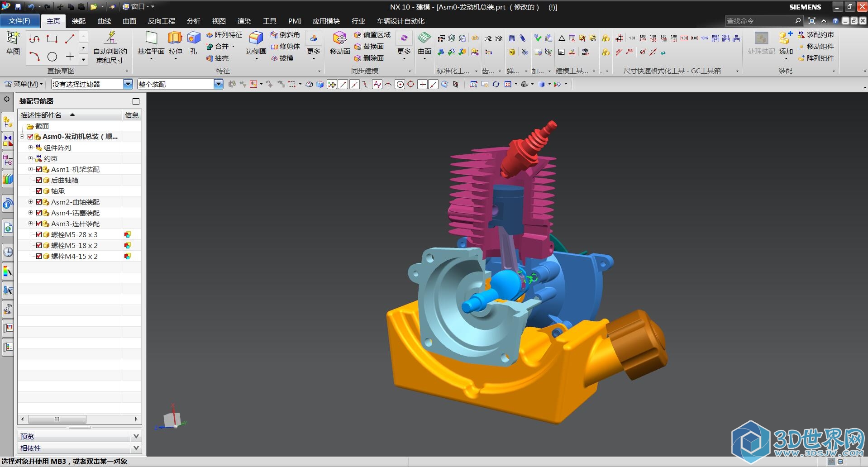The width and height of the screenshot is (868, 467).
Task: Click horizontal scrollbar thumb in assembly navigator
Action: [57, 419]
